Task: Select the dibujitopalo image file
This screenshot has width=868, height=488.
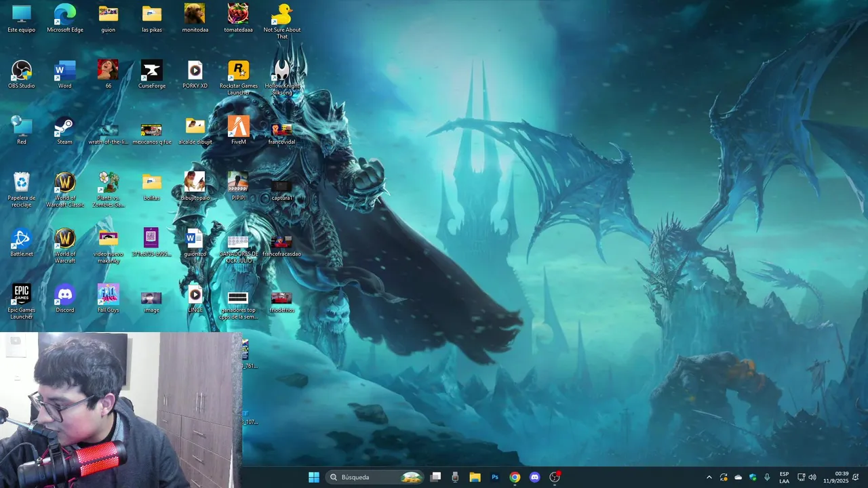Action: pos(195,186)
